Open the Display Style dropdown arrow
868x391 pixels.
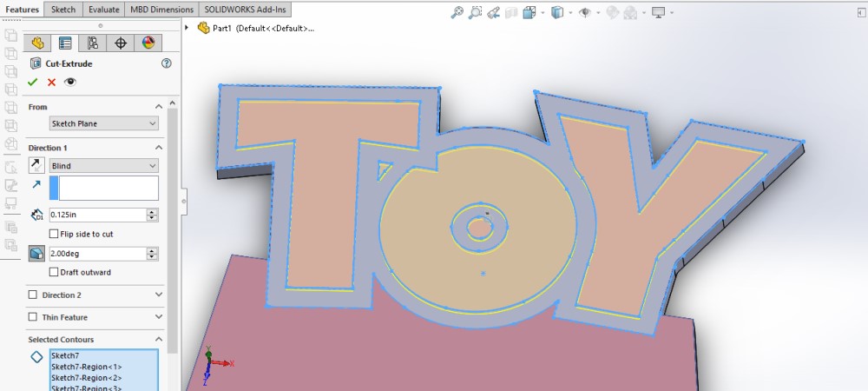tap(569, 13)
